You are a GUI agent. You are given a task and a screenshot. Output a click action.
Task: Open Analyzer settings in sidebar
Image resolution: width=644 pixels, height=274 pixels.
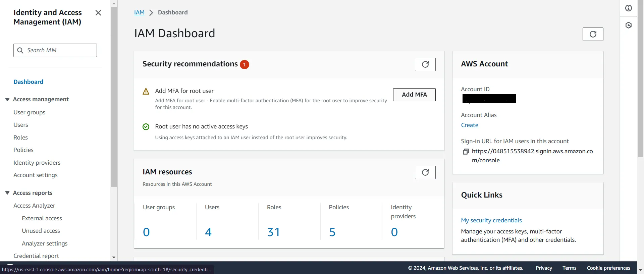[45, 243]
